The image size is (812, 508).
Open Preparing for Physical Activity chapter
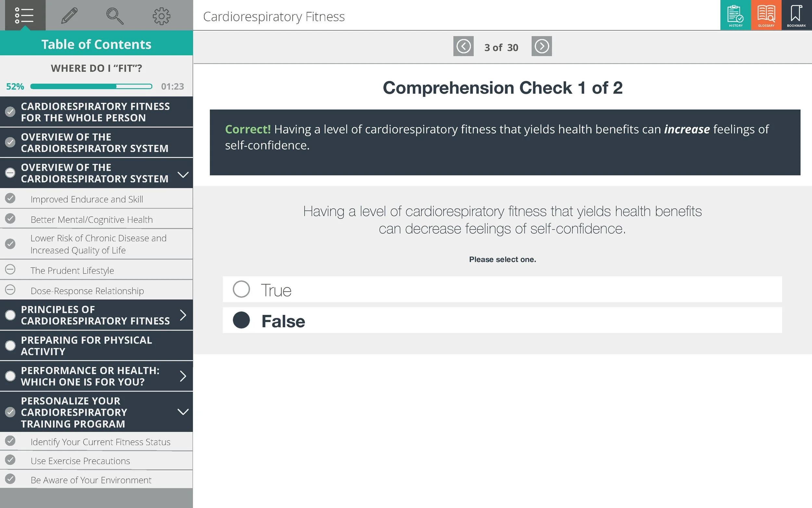pos(86,346)
